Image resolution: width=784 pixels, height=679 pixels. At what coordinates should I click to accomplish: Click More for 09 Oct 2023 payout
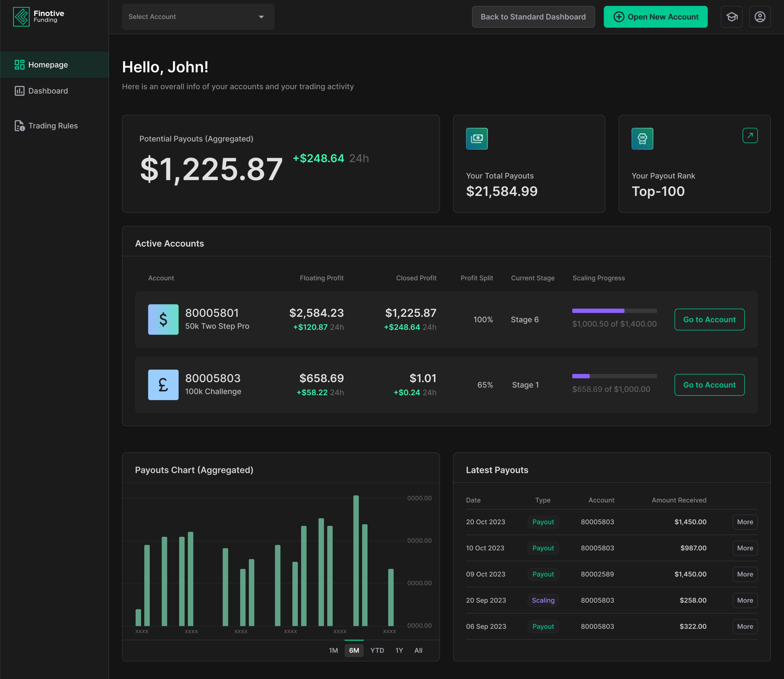point(745,574)
